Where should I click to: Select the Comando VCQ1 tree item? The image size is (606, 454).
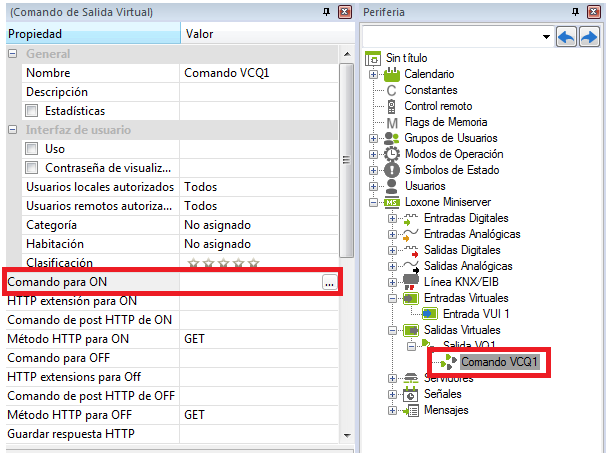pos(499,362)
